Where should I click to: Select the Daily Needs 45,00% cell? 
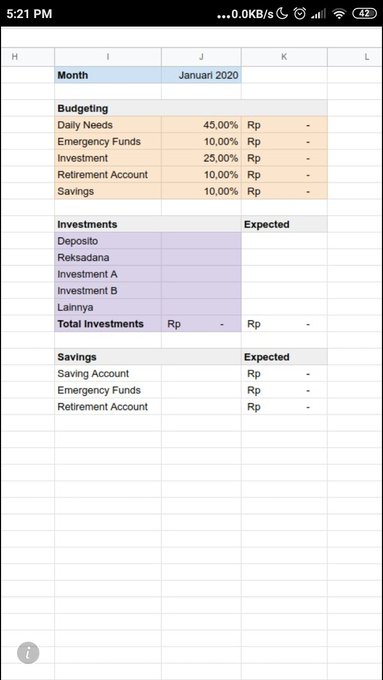point(201,125)
